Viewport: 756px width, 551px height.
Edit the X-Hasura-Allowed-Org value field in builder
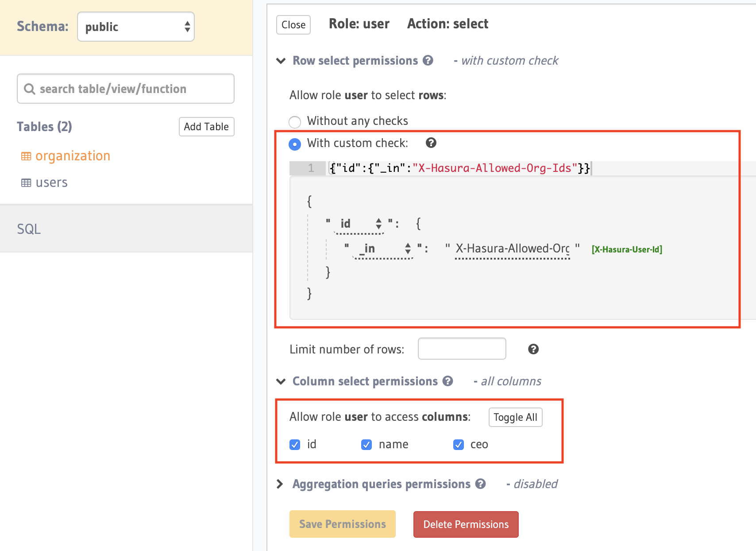pos(513,249)
